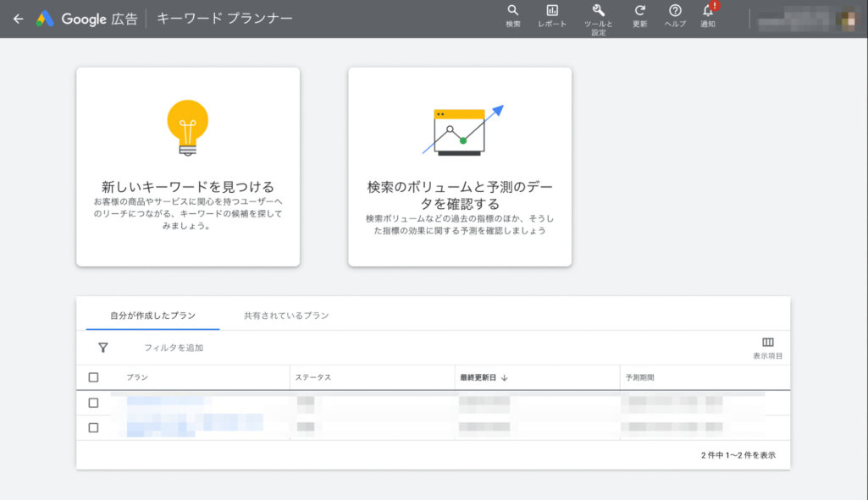This screenshot has height=500, width=868.
Task: Open the column display (表示項目) icon
Action: (x=767, y=343)
